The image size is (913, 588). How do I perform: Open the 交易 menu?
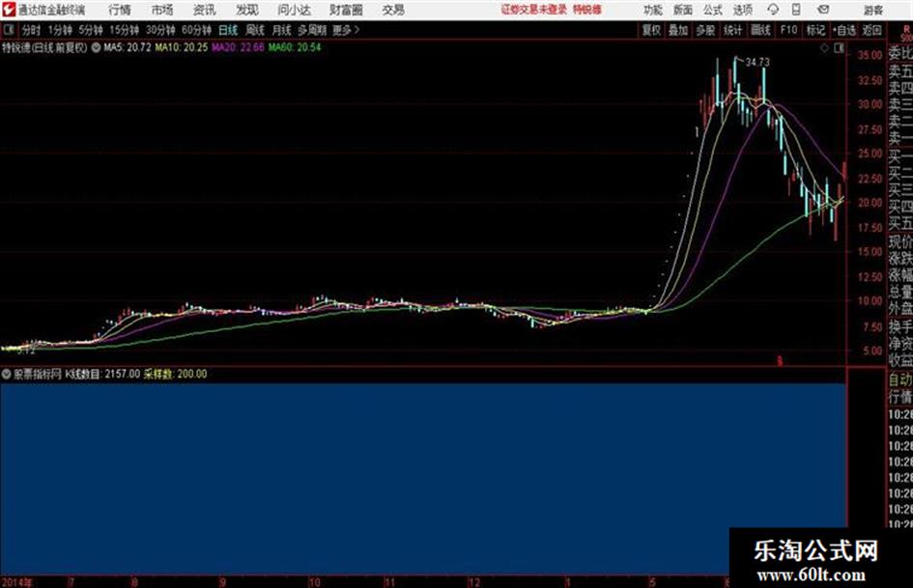click(x=393, y=10)
